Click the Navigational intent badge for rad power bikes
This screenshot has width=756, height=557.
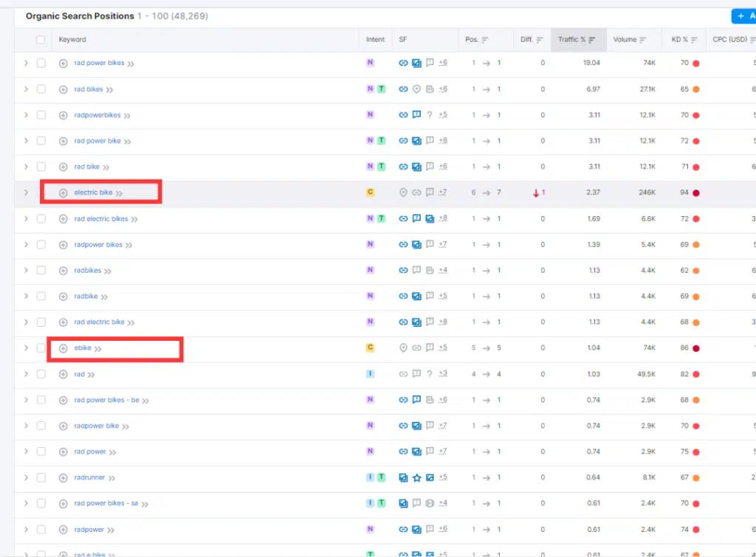[x=371, y=63]
